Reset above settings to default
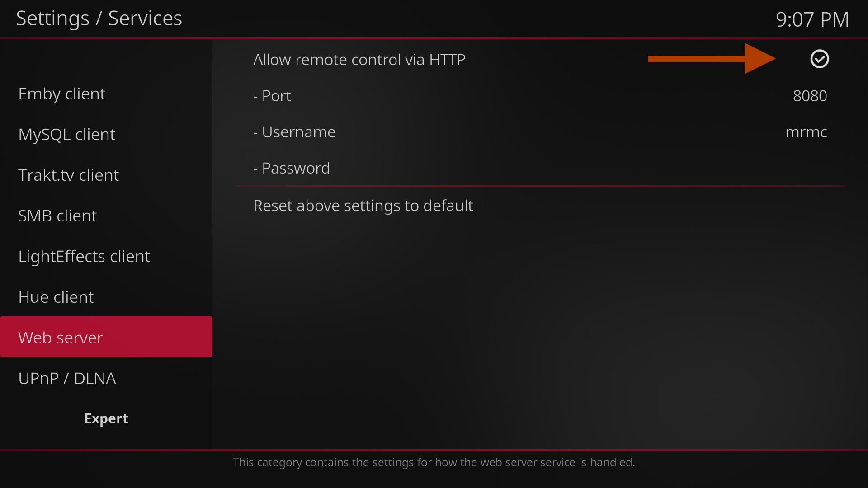The image size is (868, 488). 363,206
